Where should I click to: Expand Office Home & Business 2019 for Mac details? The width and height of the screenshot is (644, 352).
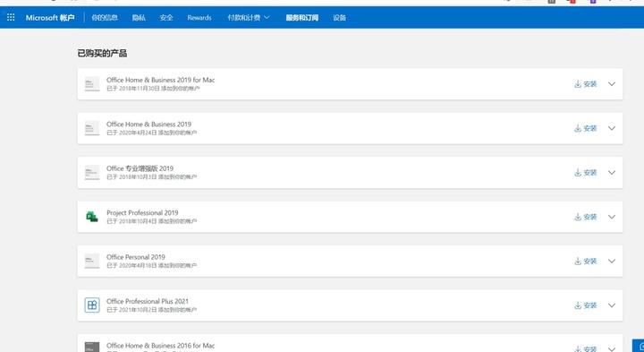click(x=612, y=84)
